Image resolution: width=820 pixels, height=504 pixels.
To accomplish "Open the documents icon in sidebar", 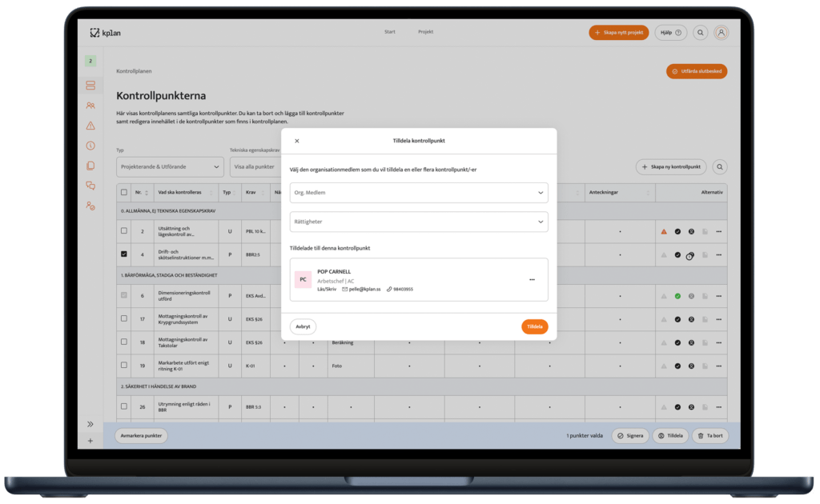I will click(90, 166).
